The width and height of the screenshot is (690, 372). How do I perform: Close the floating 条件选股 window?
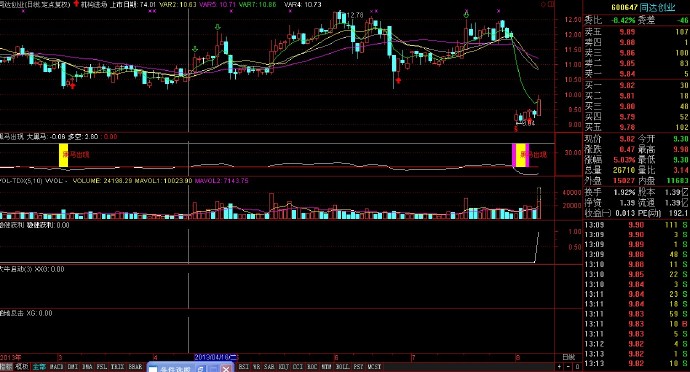coord(226,369)
